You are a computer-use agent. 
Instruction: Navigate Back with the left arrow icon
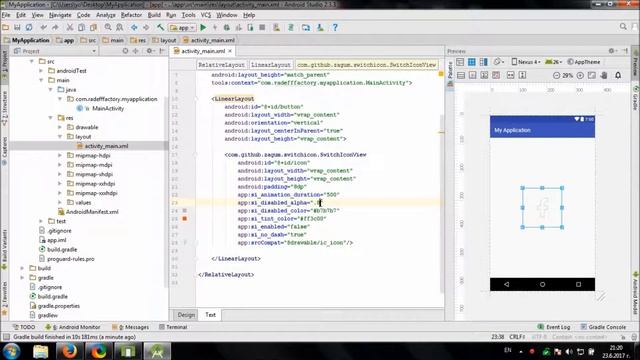134,28
